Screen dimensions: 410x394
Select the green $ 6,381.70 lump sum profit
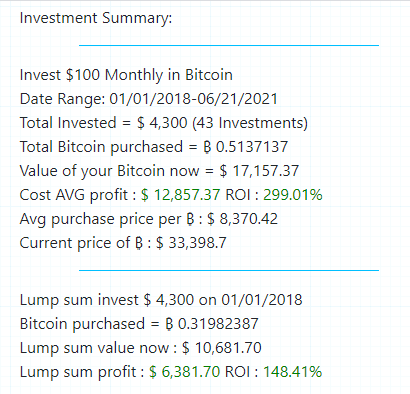[184, 372]
